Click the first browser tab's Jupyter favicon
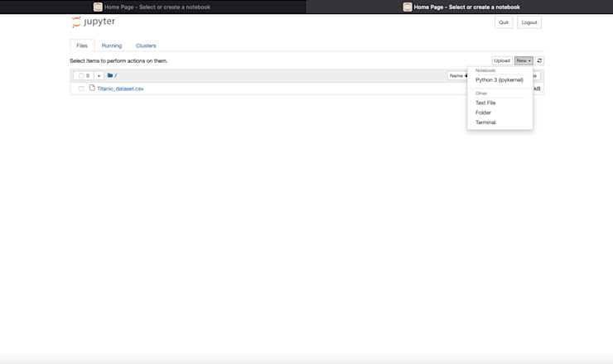Viewport: 613px width, 364px height. click(98, 7)
